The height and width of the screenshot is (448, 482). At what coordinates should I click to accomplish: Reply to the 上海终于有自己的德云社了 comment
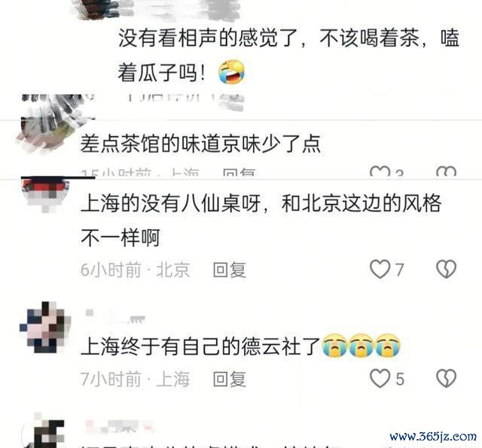pos(230,379)
